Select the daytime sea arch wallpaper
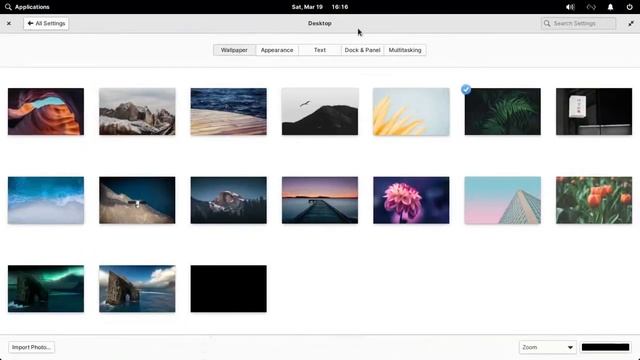 [137, 289]
